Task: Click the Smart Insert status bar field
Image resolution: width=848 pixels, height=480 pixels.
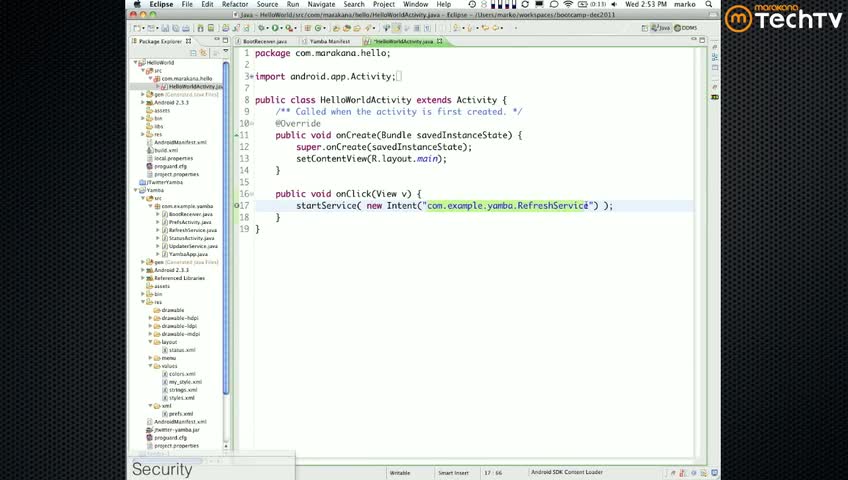Action: 453,473
